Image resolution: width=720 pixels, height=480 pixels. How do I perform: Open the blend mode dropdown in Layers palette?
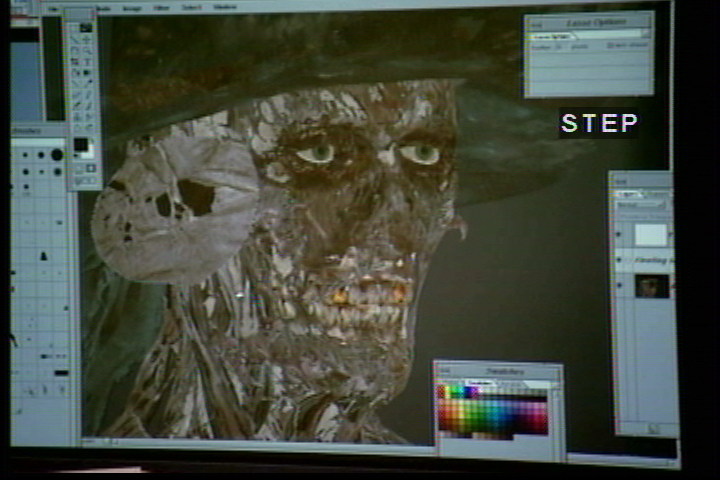[641, 205]
